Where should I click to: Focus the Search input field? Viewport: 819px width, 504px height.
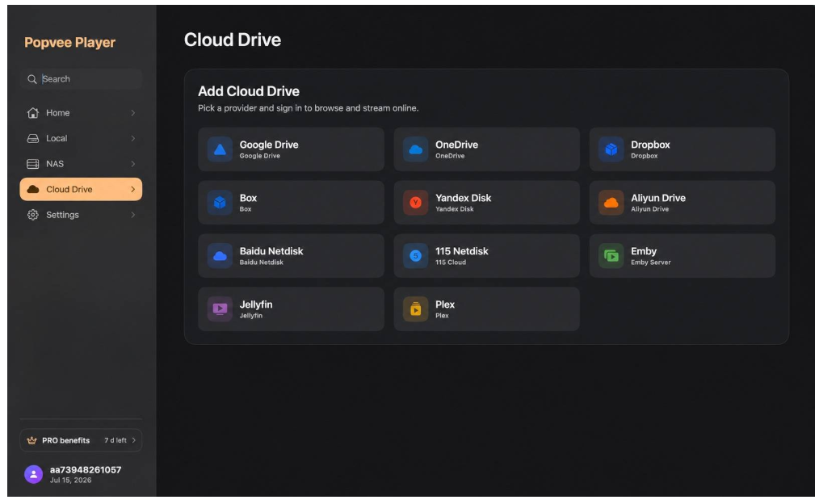pyautogui.click(x=81, y=79)
